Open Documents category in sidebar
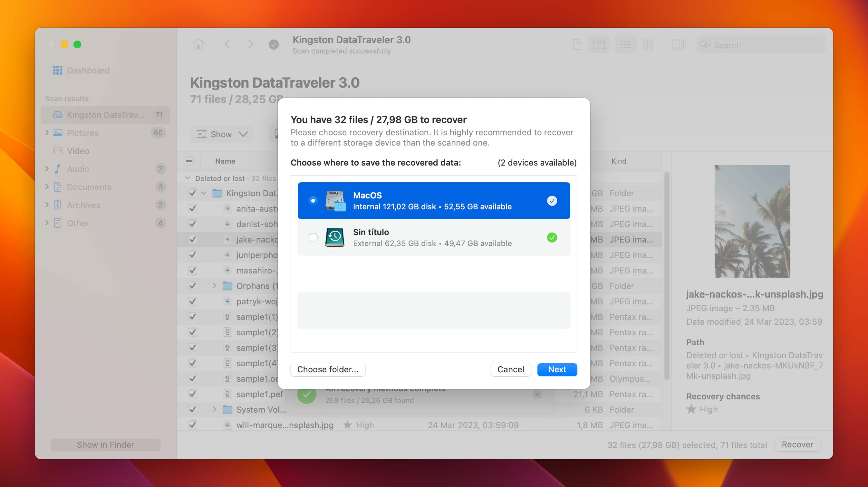The height and width of the screenshot is (487, 868). 89,187
